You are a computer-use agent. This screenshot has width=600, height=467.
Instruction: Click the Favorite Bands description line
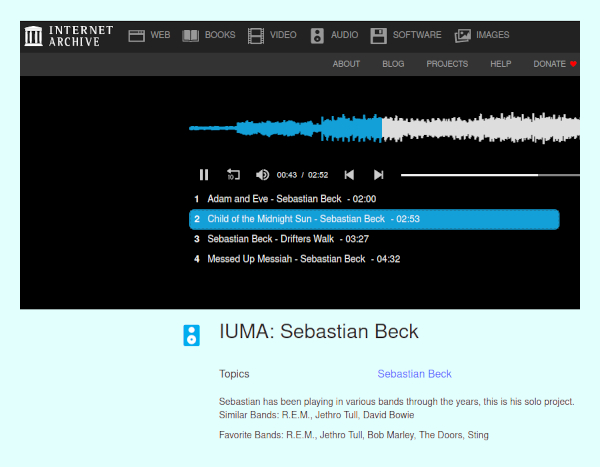coord(354,435)
